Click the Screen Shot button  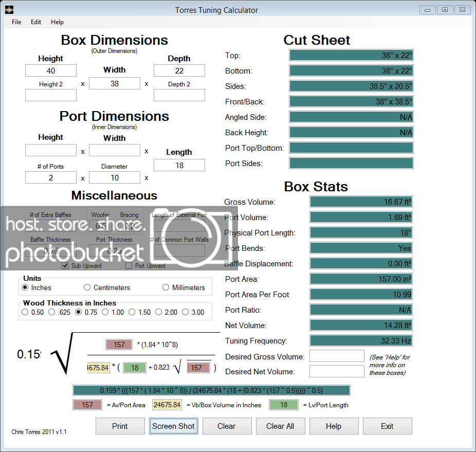tap(174, 426)
